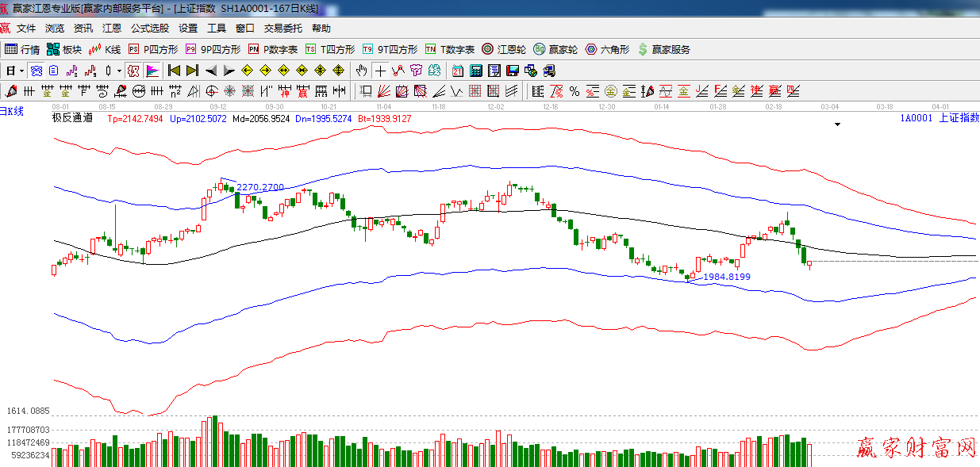Open the calendar icon showing 21
980x467 pixels.
458,71
